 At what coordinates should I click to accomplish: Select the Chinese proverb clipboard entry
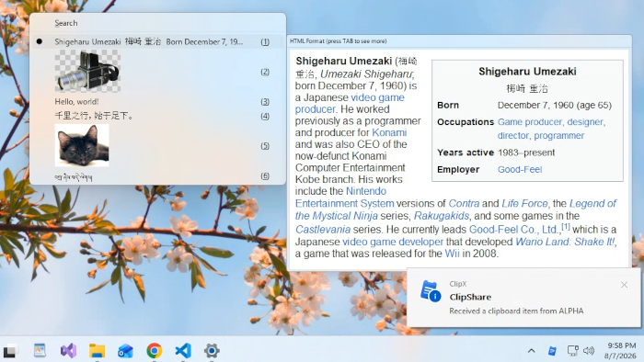pyautogui.click(x=94, y=116)
